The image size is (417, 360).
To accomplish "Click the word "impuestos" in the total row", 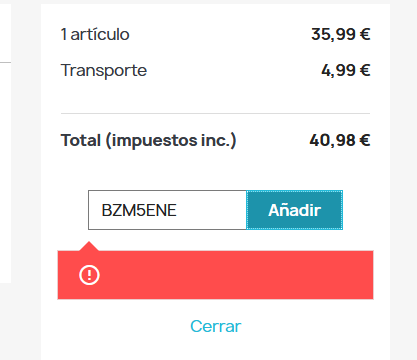I will click(x=154, y=141).
